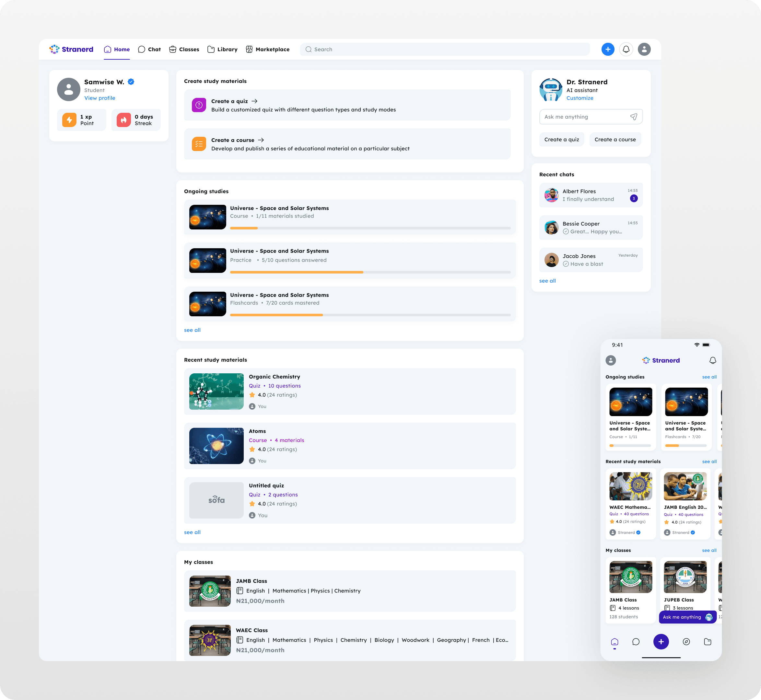Open Create a course arrow card
The width and height of the screenshot is (761, 700).
coord(347,144)
